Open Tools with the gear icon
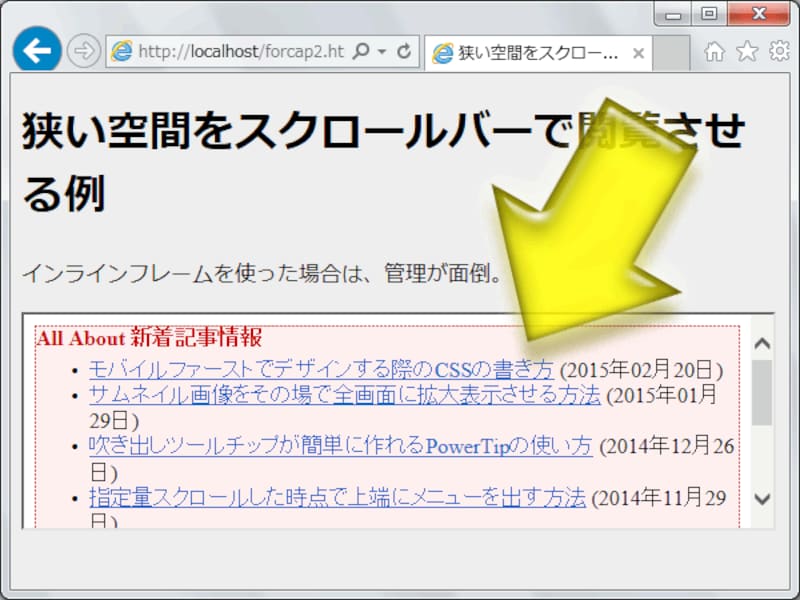Image resolution: width=800 pixels, height=600 pixels. (778, 51)
